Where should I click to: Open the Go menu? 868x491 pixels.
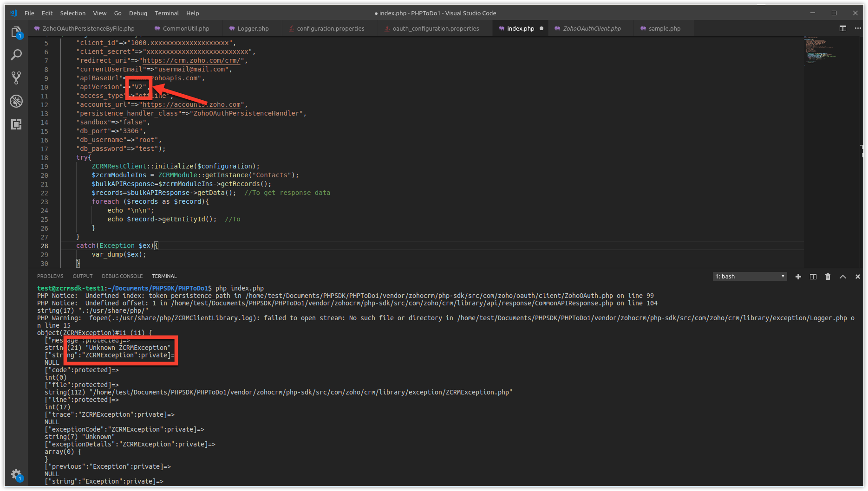tap(118, 13)
